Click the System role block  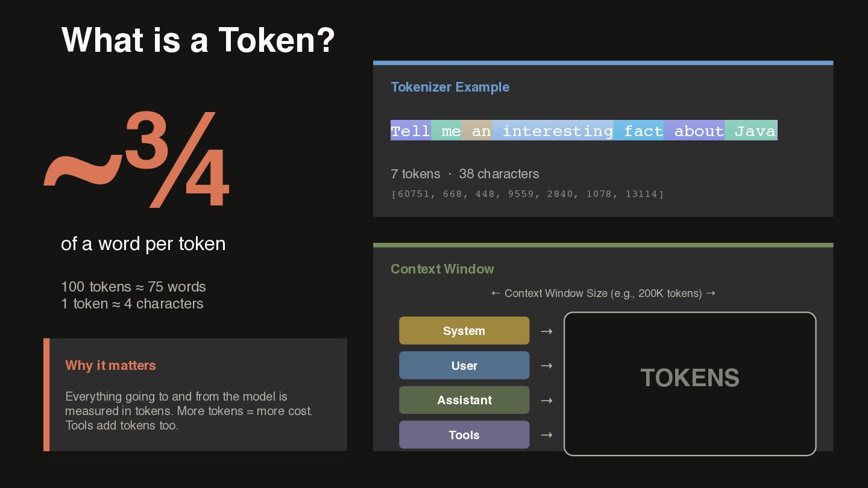tap(464, 331)
